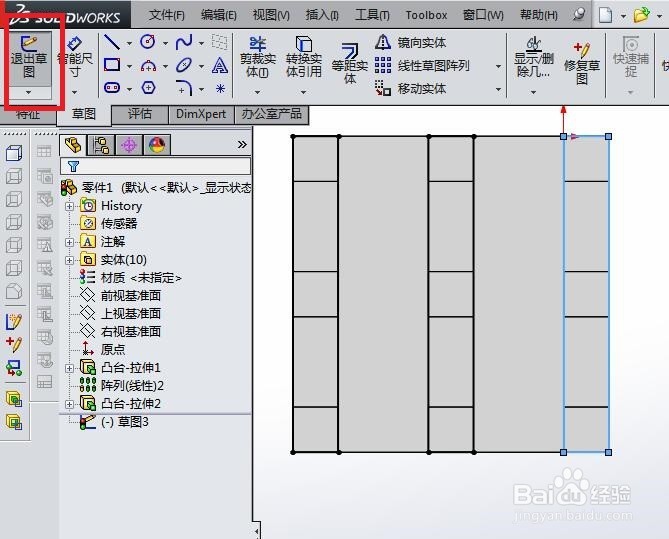Image resolution: width=669 pixels, height=539 pixels.
Task: Open the 视图(V) menu
Action: click(x=271, y=15)
